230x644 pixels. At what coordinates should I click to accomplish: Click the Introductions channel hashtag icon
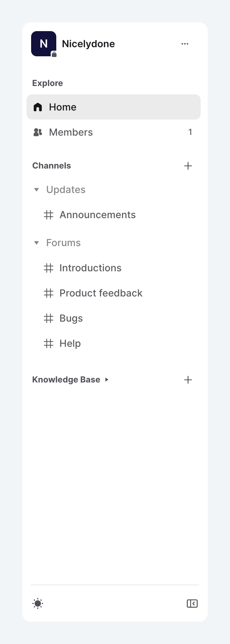(49, 268)
